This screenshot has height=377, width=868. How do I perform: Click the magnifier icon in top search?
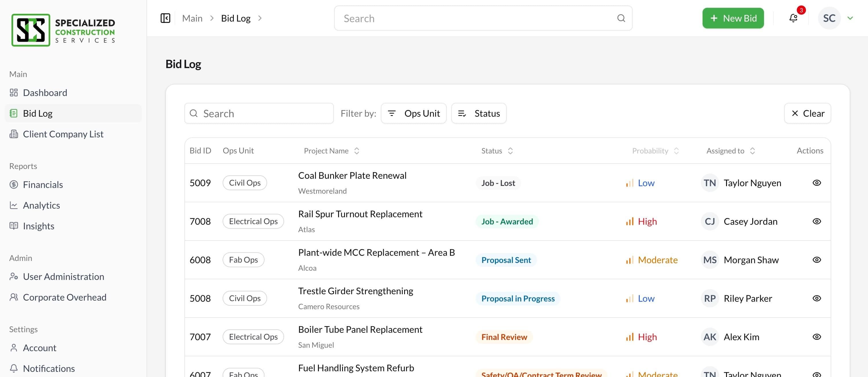(621, 18)
